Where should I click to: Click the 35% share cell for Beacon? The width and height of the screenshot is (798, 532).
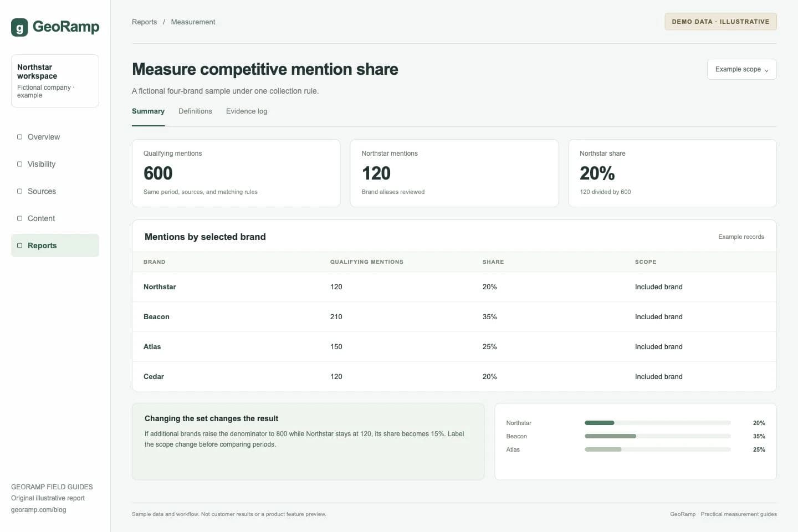(489, 317)
